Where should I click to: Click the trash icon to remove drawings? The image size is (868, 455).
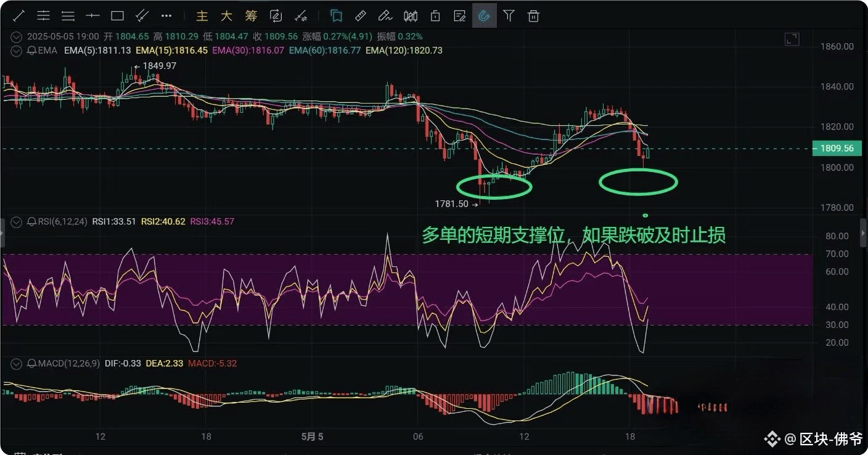click(x=533, y=15)
